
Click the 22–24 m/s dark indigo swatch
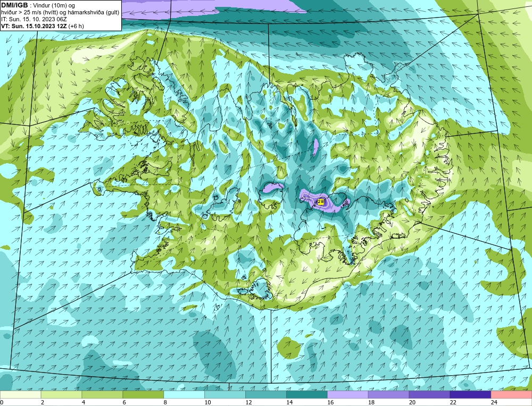471,394
